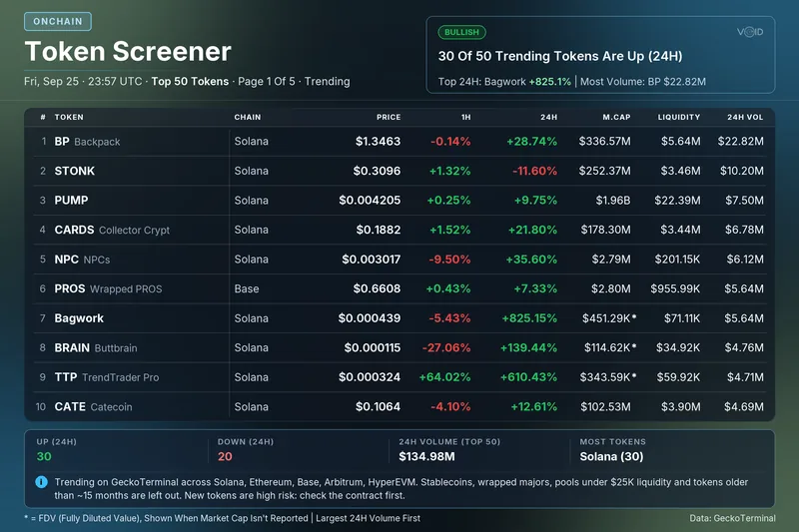799x532 pixels.
Task: Click the $134.98M top 50 volume value
Action: pos(426,457)
